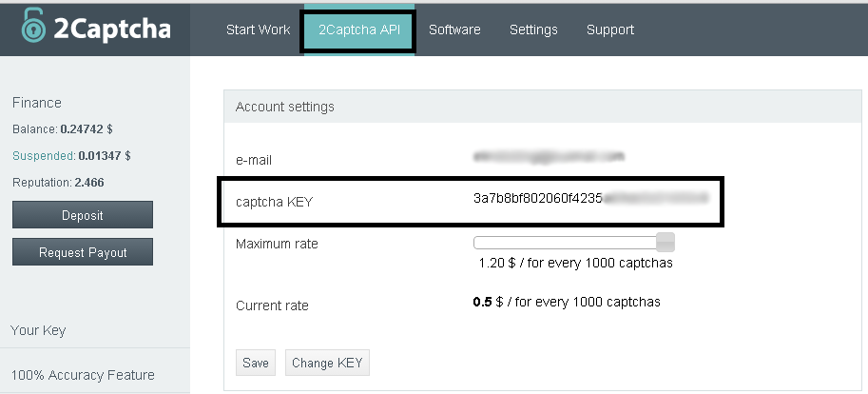Open the Start Work tab

tap(258, 30)
